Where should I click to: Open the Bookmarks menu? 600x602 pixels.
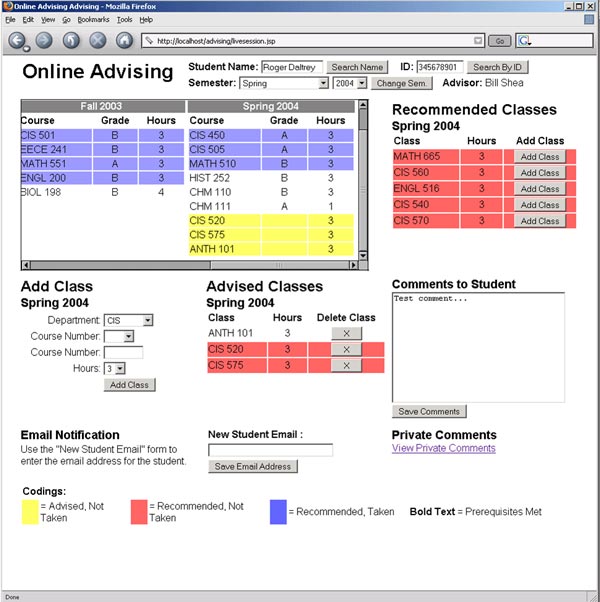(93, 20)
